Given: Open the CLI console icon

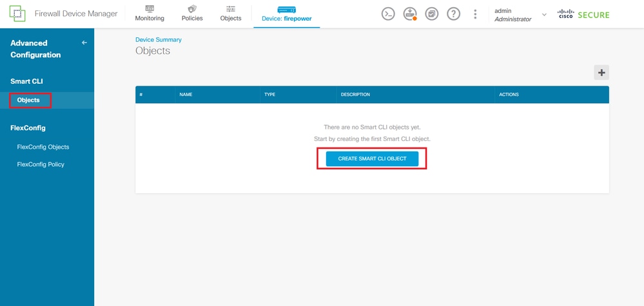Looking at the screenshot, I should click(388, 14).
